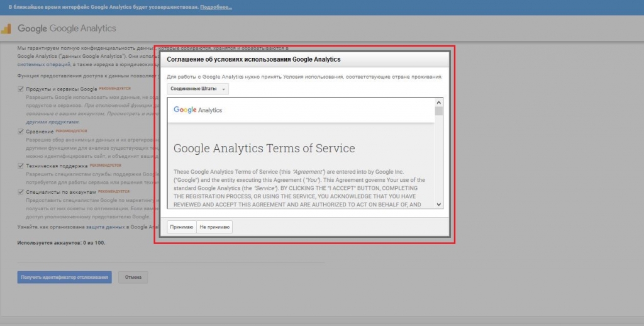Toggle the 'Техническая поддержка' checkbox
Viewport: 644px width, 326px height.
coord(21,166)
